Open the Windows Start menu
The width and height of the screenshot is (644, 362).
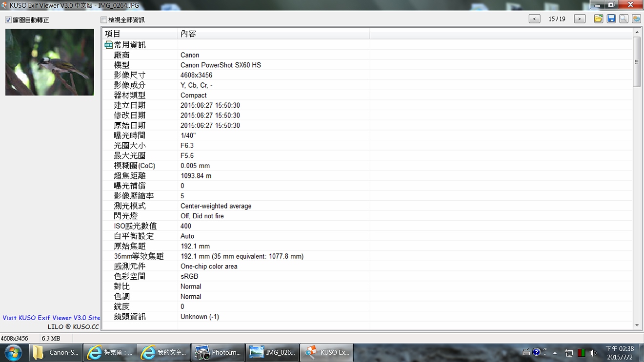pos(13,352)
